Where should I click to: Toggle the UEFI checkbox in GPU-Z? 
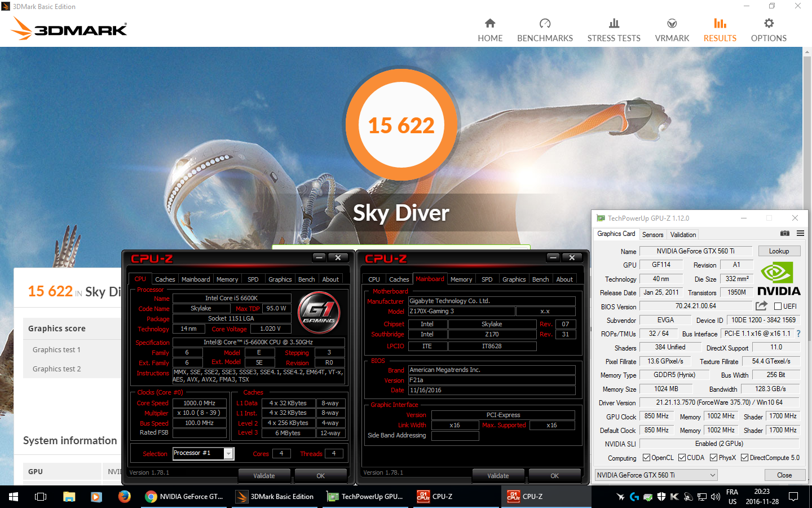[x=778, y=306]
